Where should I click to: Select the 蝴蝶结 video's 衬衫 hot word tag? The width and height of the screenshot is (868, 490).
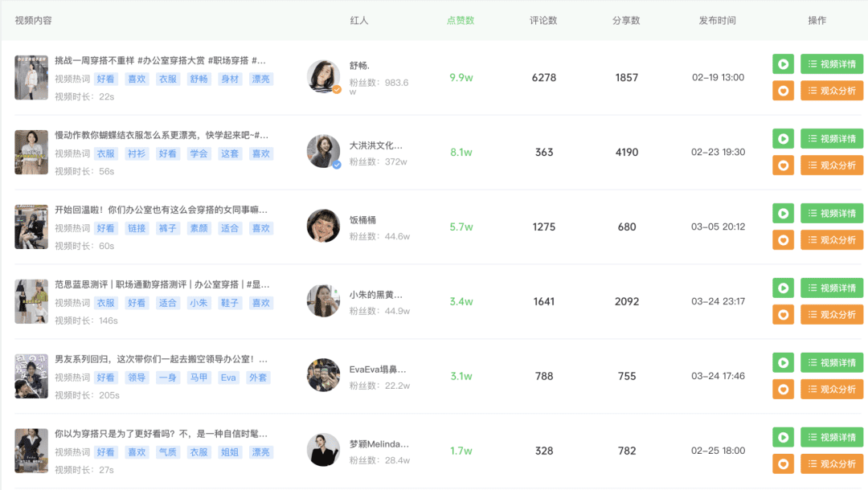[136, 153]
